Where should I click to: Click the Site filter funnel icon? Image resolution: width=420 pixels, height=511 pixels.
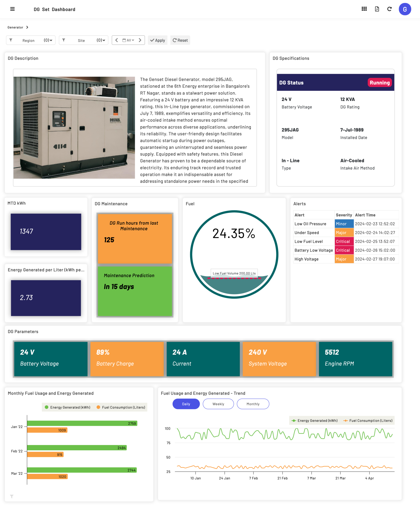click(x=64, y=40)
